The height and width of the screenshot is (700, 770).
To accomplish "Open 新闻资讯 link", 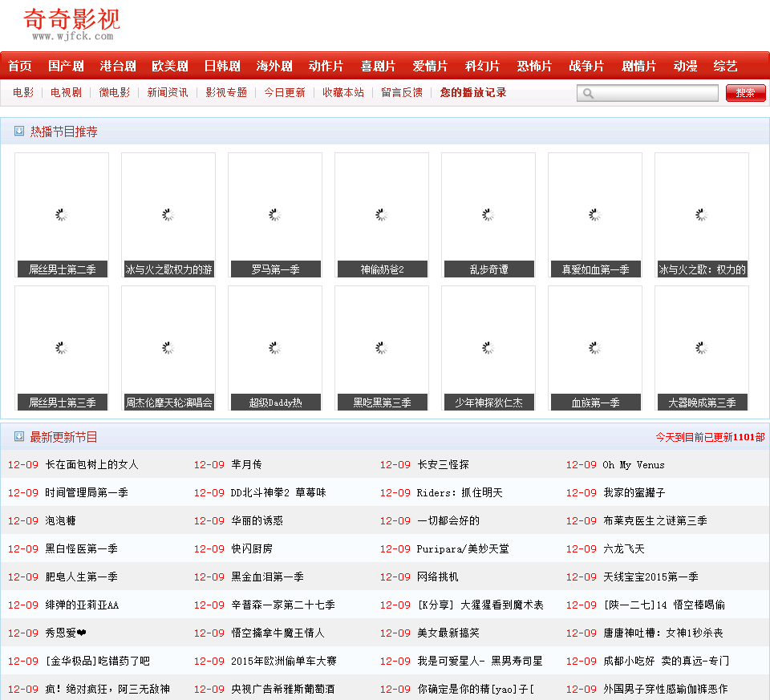I will point(168,92).
